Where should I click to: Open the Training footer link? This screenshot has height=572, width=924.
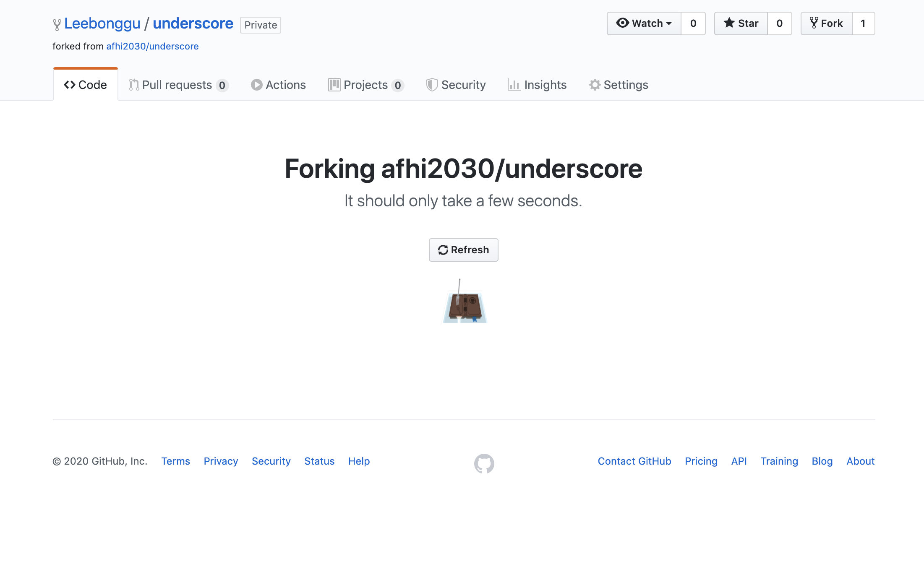pyautogui.click(x=779, y=461)
